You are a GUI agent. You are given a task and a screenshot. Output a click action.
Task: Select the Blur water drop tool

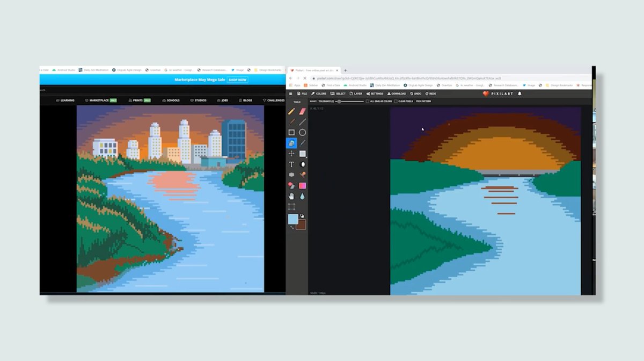click(x=302, y=196)
